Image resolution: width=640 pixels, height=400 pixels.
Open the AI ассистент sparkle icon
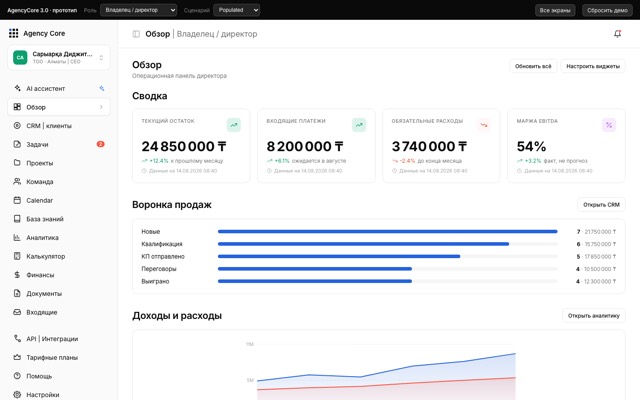17,88
